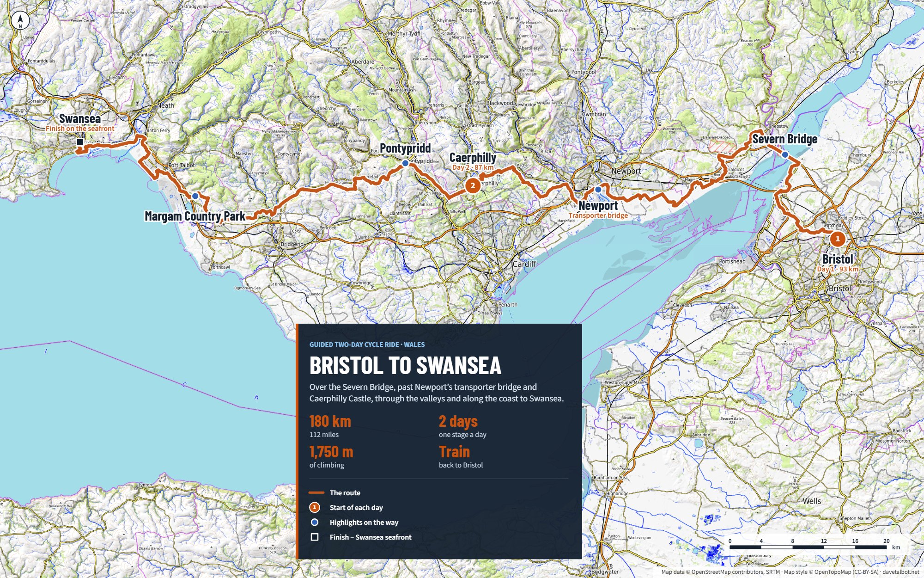
Task: Click the '112 miles' subtext
Action: pyautogui.click(x=324, y=435)
